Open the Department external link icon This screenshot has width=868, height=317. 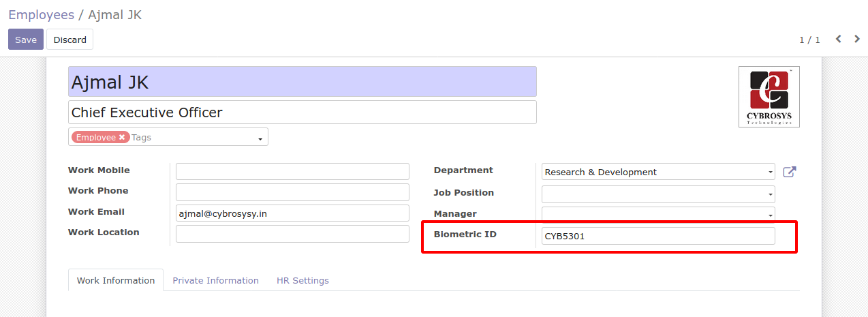point(789,172)
